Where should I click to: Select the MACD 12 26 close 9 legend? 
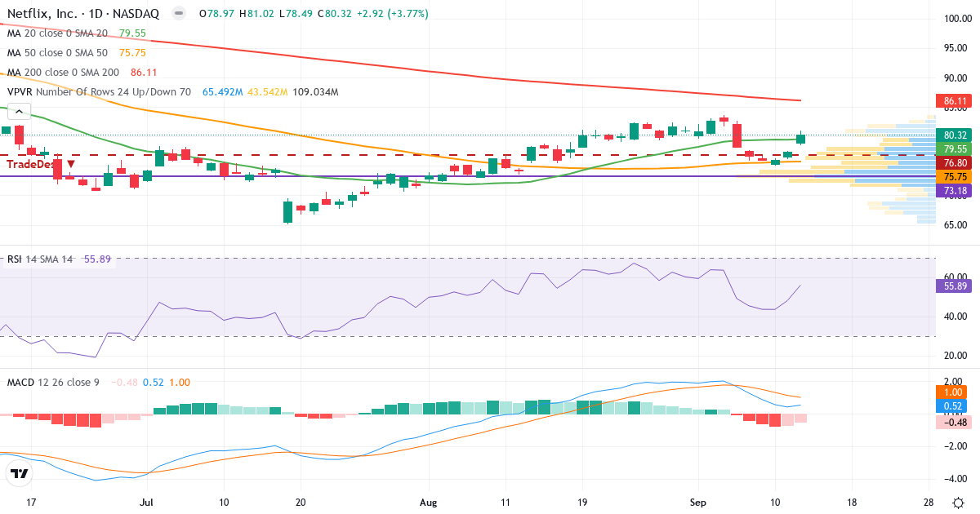click(x=53, y=382)
